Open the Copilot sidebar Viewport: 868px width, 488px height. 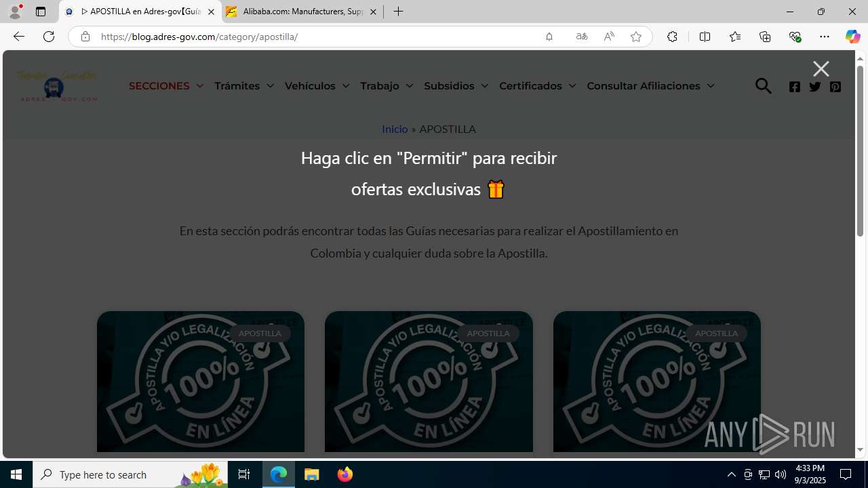852,37
